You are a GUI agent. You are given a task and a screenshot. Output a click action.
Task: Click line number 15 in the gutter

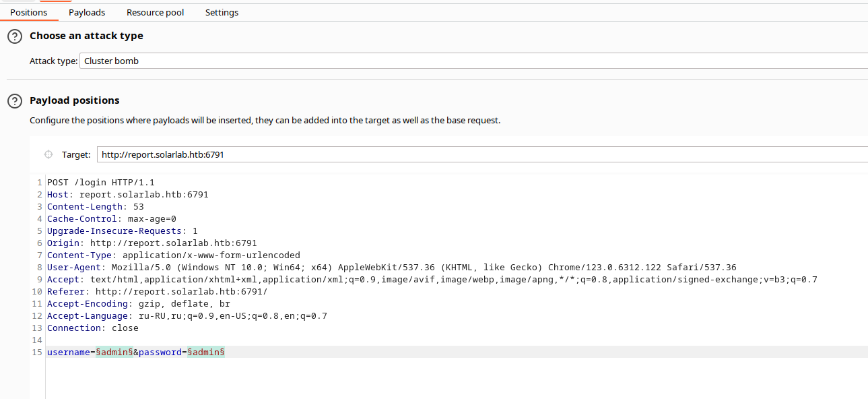click(x=37, y=352)
